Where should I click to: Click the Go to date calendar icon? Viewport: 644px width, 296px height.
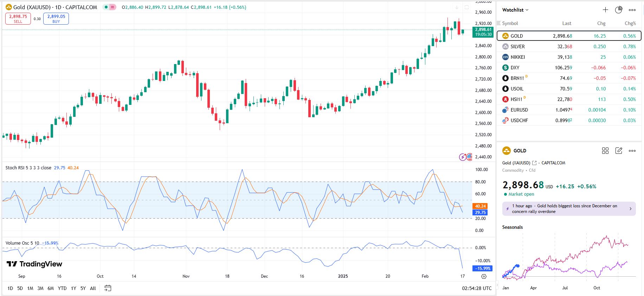108,288
